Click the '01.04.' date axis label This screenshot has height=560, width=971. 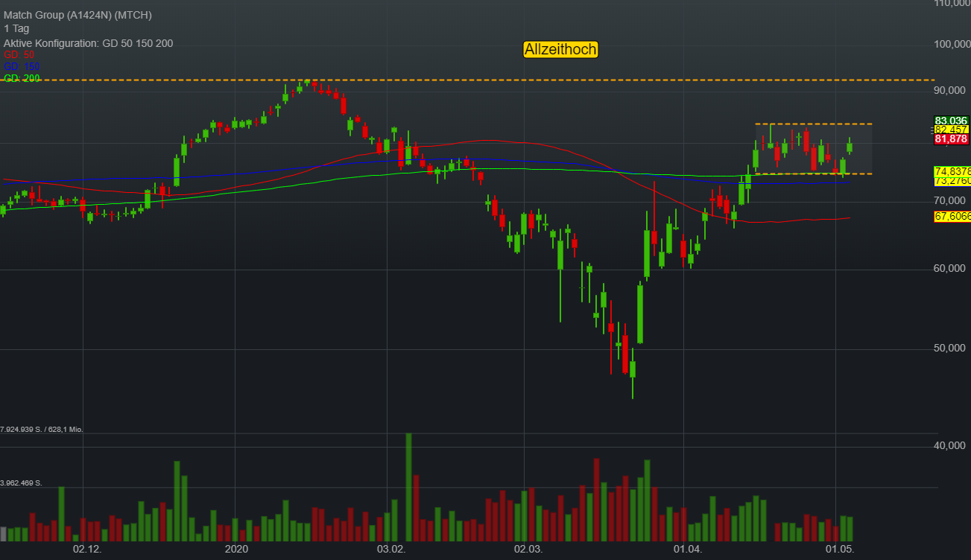coord(688,550)
